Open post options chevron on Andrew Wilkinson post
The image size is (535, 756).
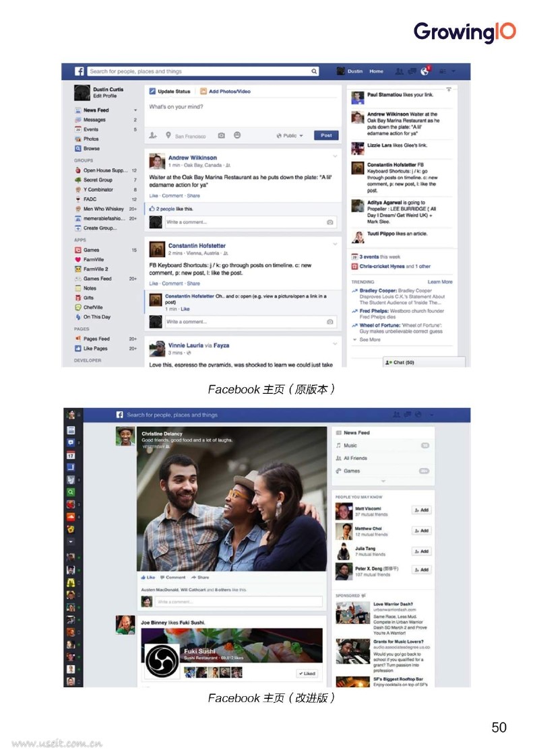(335, 156)
